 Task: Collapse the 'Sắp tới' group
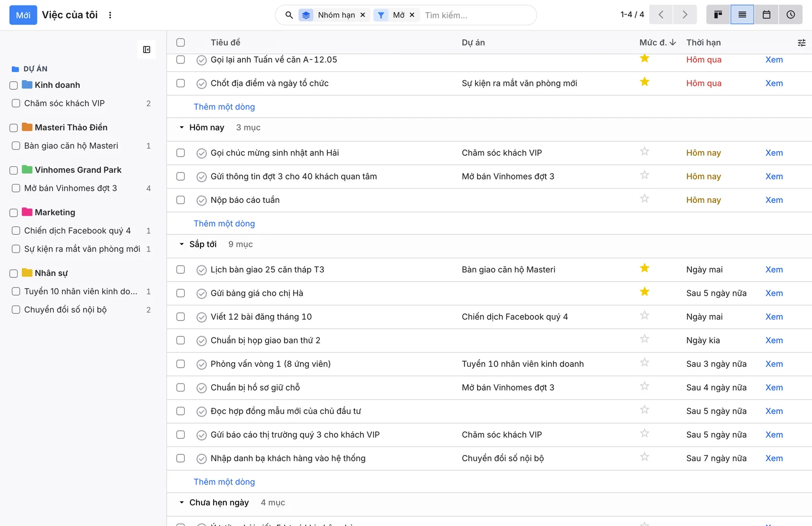(x=182, y=244)
